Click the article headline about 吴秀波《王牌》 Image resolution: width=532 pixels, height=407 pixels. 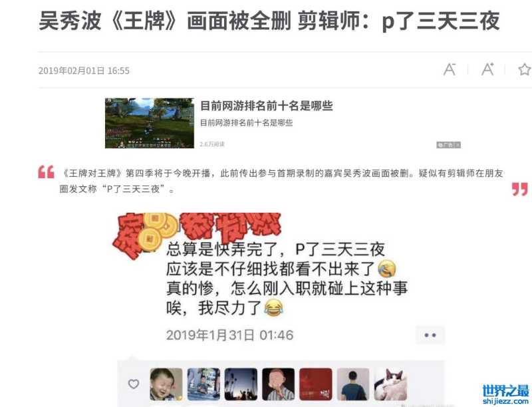269,21
